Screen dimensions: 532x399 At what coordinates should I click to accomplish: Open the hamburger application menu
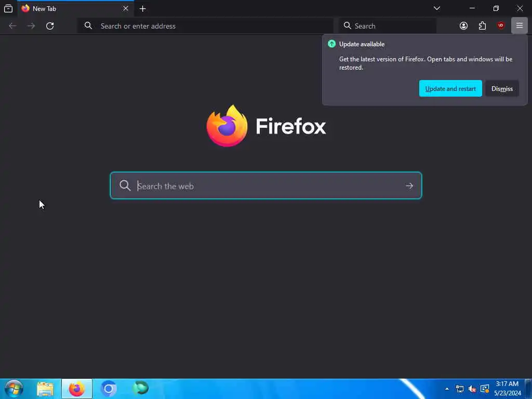pyautogui.click(x=520, y=25)
